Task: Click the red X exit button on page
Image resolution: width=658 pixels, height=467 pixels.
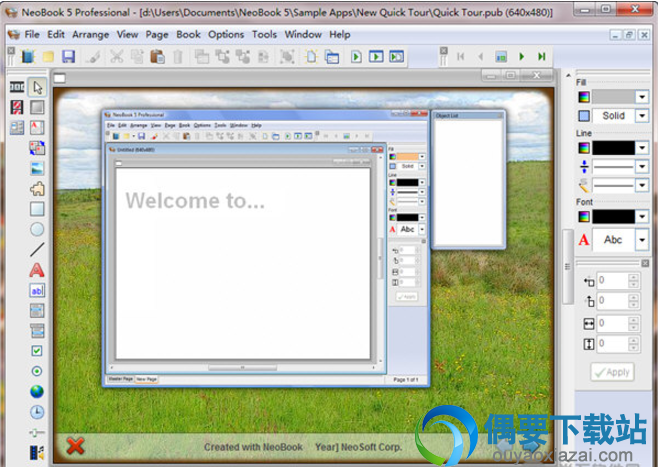Action: (x=76, y=446)
